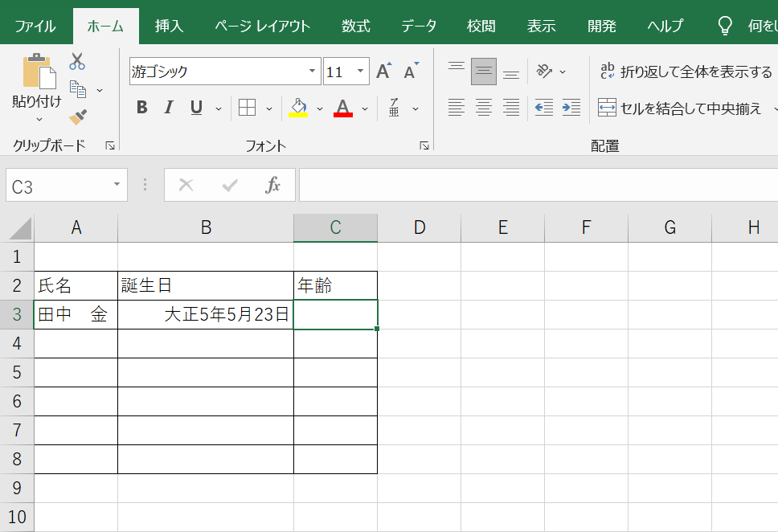Open font settings dialog launcher
Viewport: 778px width, 532px height.
(x=424, y=145)
